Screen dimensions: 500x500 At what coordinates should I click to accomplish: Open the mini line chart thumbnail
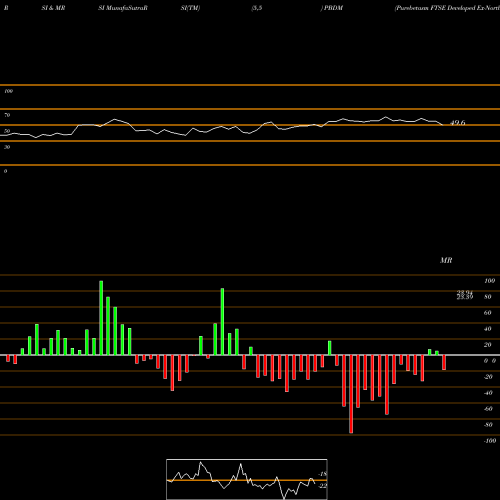tap(247, 479)
